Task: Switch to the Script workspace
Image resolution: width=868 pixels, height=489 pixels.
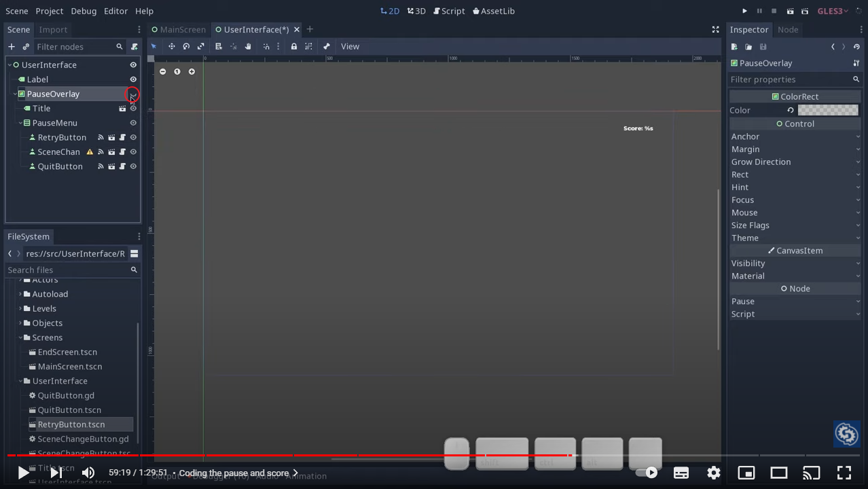Action: click(x=450, y=11)
